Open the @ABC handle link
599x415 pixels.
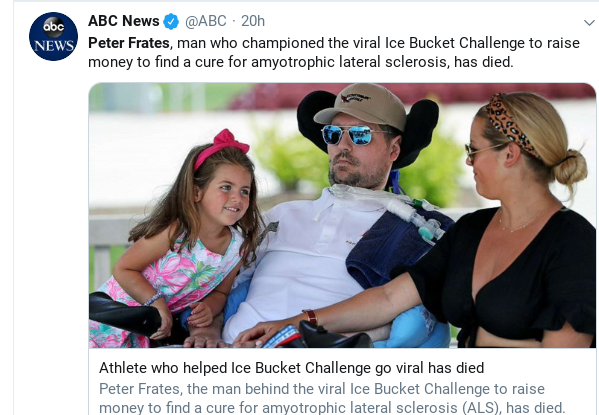click(x=206, y=21)
